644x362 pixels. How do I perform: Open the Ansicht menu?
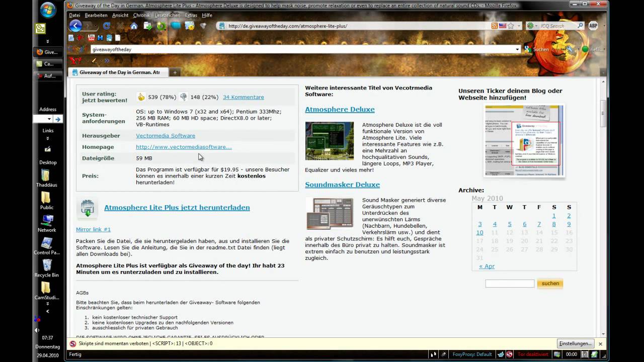point(120,15)
